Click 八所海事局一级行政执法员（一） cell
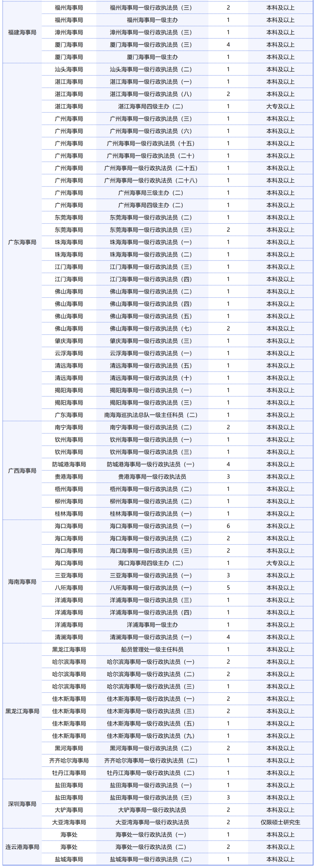Image resolution: width=316 pixels, height=868 pixels. pos(152,588)
